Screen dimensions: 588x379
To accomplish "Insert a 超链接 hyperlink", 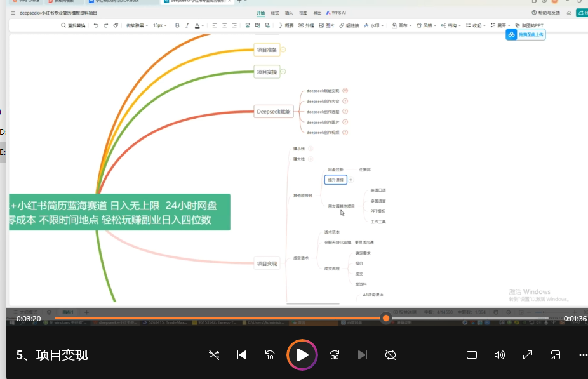I will click(349, 25).
